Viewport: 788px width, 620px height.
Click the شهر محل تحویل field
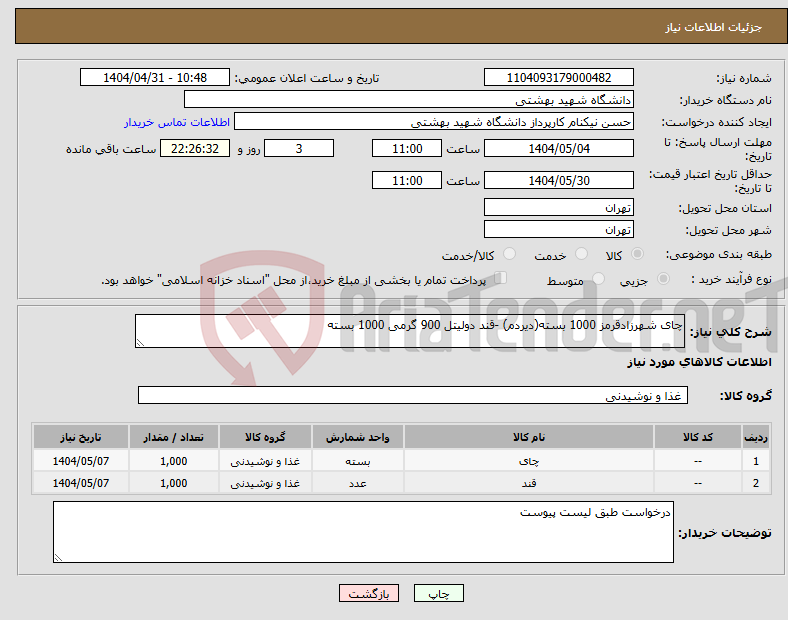pos(558,229)
